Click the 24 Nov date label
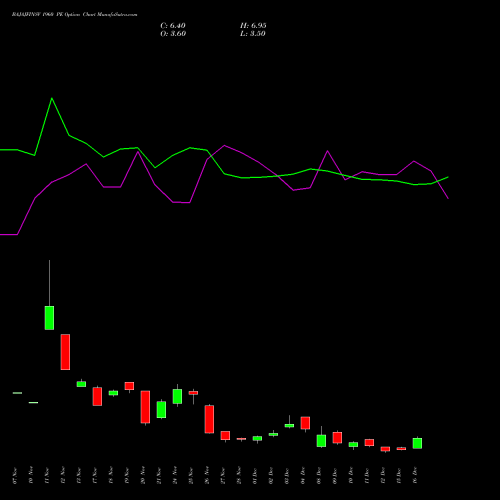The height and width of the screenshot is (500, 500). 175,476
